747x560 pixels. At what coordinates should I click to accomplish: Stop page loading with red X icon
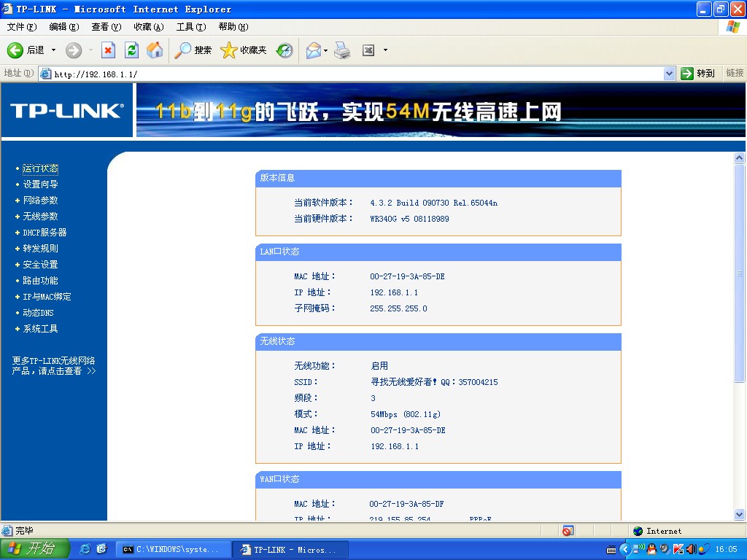click(x=109, y=50)
